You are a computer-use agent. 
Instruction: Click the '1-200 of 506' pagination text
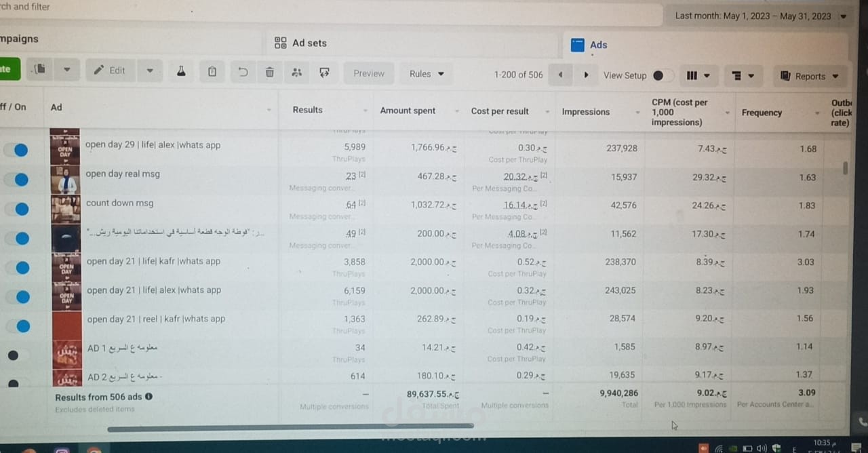tap(518, 75)
